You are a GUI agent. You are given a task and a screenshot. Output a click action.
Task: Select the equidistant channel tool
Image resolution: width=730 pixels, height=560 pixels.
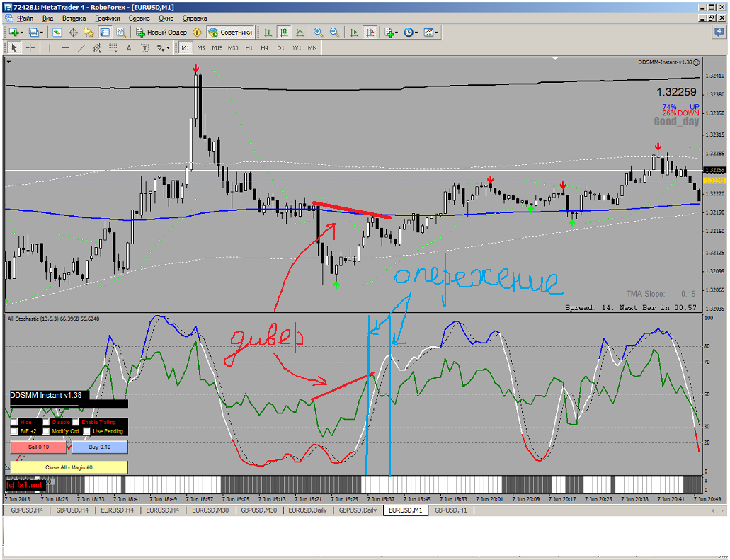pos(97,47)
